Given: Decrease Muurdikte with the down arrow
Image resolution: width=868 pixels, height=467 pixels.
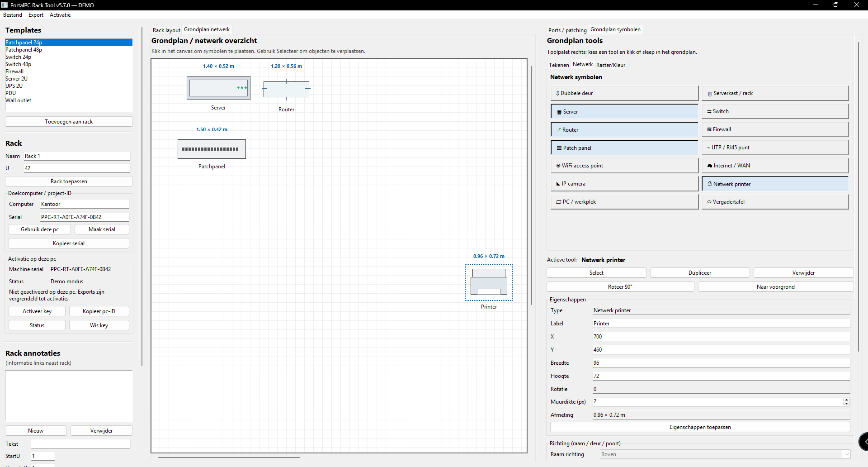Looking at the screenshot, I should click(x=846, y=404).
